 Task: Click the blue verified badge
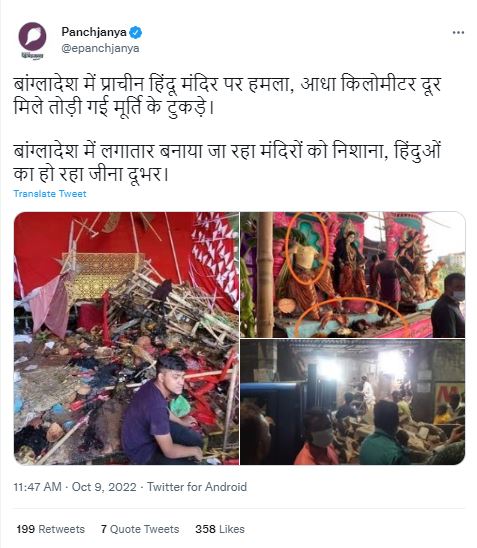[x=136, y=33]
